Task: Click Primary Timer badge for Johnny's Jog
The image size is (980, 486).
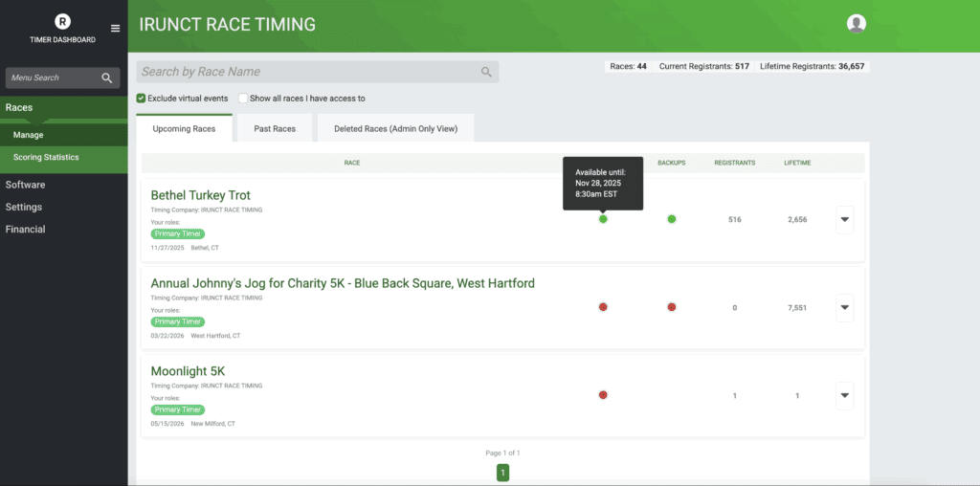Action: [177, 321]
